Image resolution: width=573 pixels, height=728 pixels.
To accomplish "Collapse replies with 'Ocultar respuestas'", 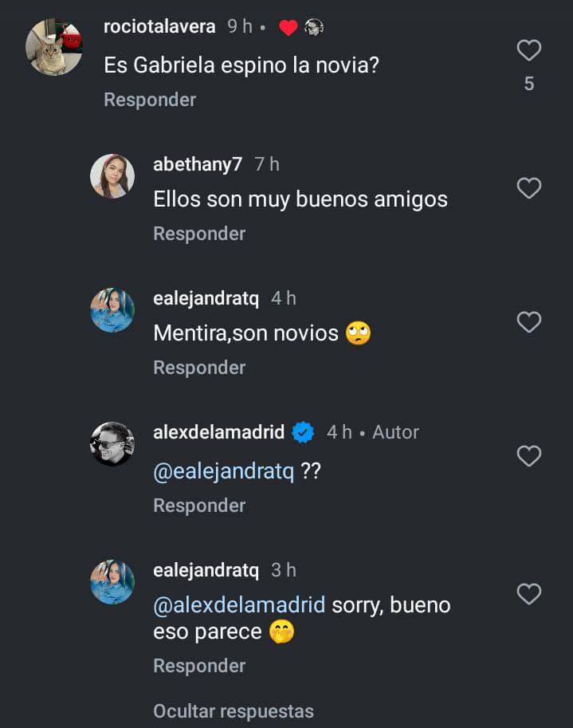I will (234, 710).
